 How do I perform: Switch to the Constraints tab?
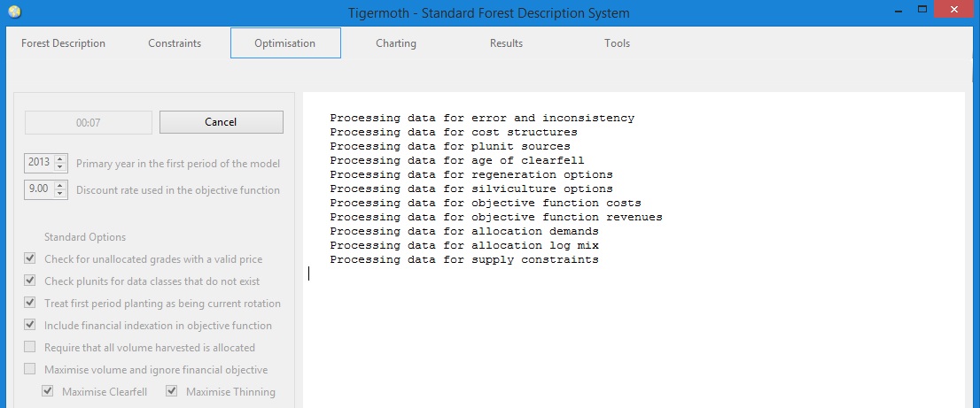(x=175, y=43)
